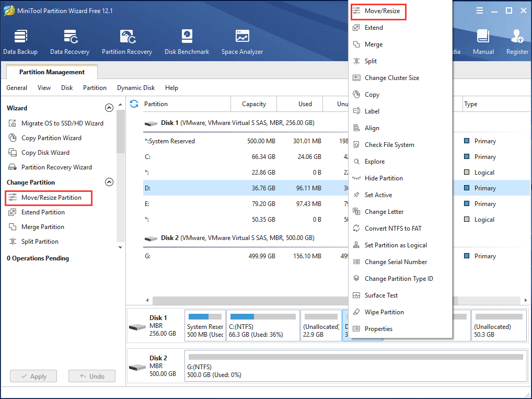The width and height of the screenshot is (532, 399).
Task: Open the View menu
Action: click(x=44, y=88)
